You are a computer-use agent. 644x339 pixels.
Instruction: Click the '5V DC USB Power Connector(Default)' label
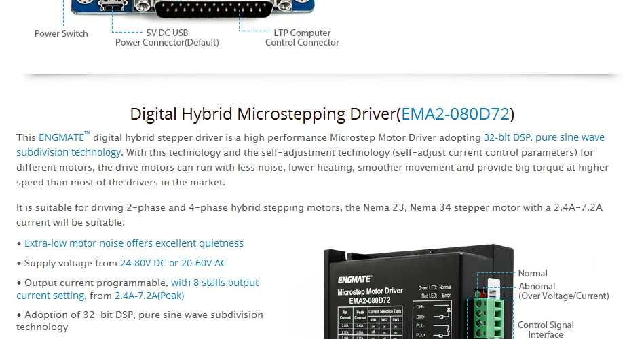click(167, 37)
